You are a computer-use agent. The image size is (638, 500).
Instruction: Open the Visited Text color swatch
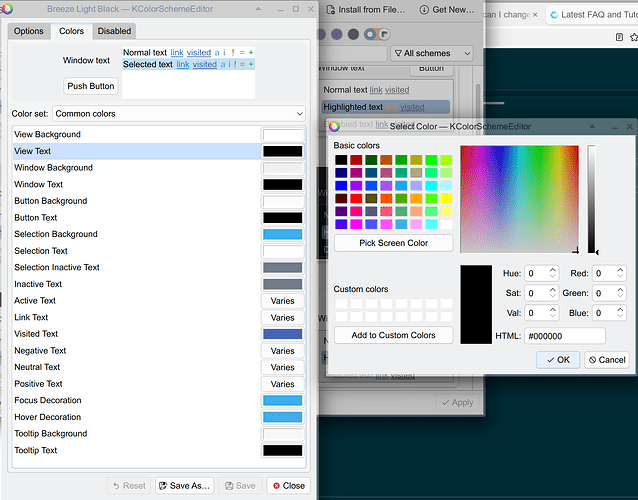pos(282,334)
